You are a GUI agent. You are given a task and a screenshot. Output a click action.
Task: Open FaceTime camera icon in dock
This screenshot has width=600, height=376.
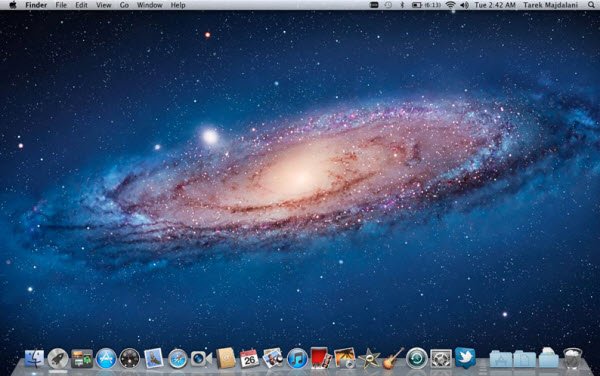tap(201, 359)
